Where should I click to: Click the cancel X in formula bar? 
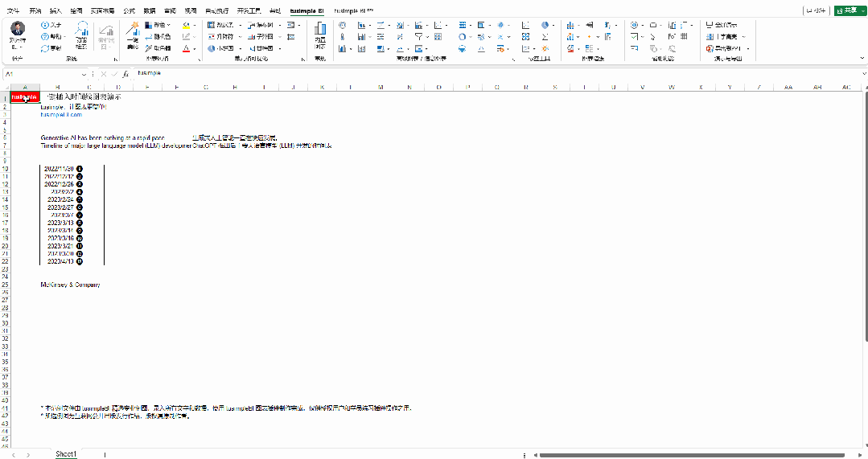click(x=104, y=74)
